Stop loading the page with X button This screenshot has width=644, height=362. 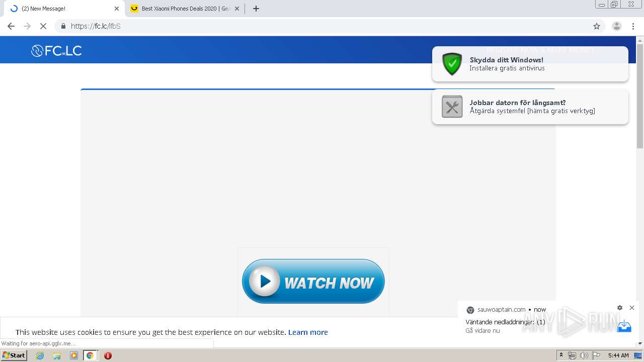[43, 26]
